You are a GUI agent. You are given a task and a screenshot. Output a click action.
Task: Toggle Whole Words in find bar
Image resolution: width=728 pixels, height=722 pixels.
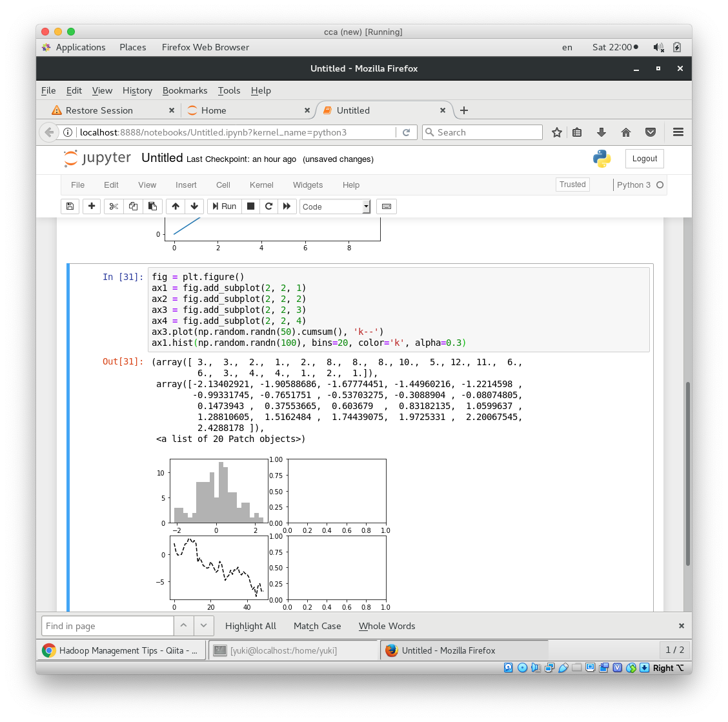pos(387,626)
